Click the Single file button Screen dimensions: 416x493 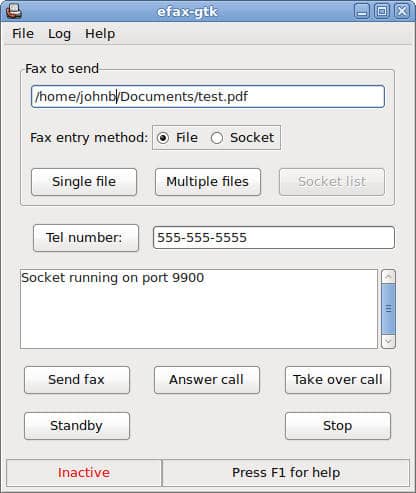point(84,182)
